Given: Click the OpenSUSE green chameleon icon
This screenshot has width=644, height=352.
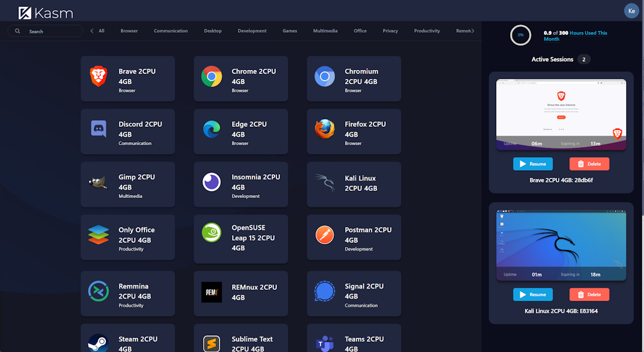Looking at the screenshot, I should click(x=211, y=233).
